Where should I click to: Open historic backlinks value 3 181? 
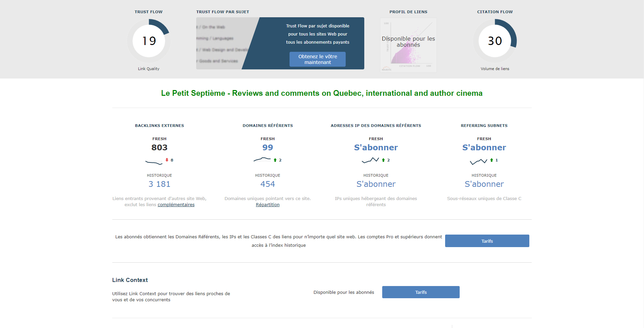tap(159, 184)
